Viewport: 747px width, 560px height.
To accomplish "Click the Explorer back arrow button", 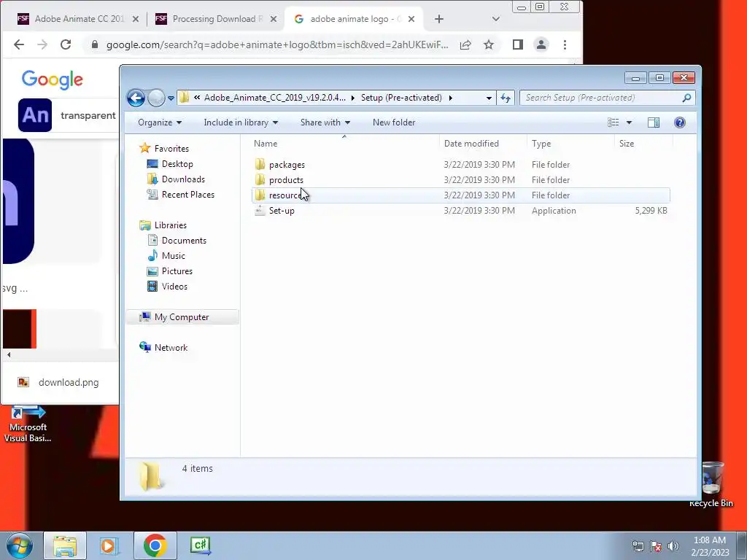I will (x=136, y=98).
